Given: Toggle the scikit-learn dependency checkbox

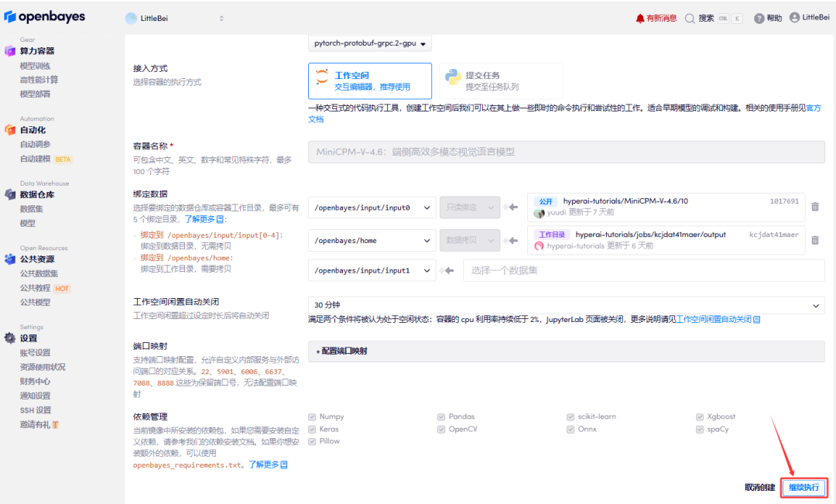Looking at the screenshot, I should point(570,417).
